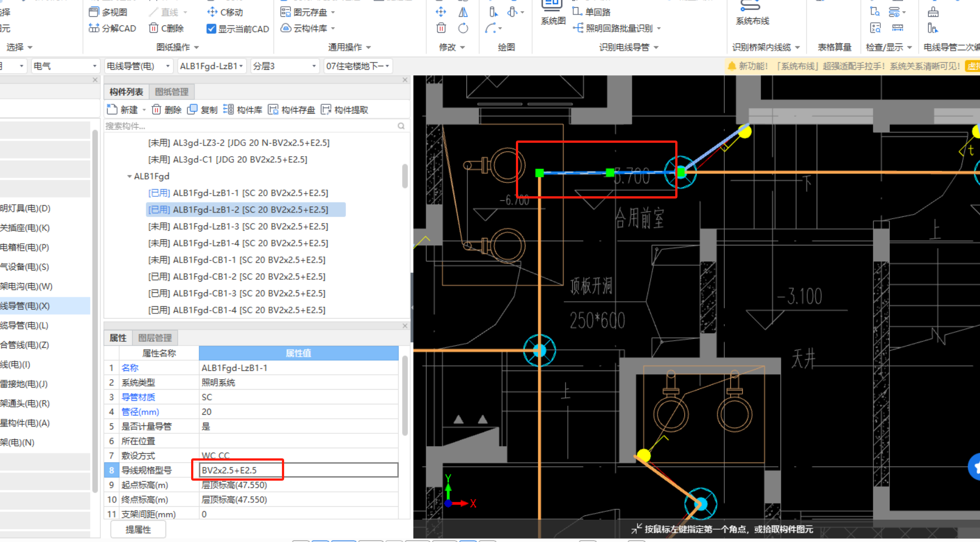The height and width of the screenshot is (542, 980).
Task: Click the 分解CAD tool
Action: (x=112, y=28)
